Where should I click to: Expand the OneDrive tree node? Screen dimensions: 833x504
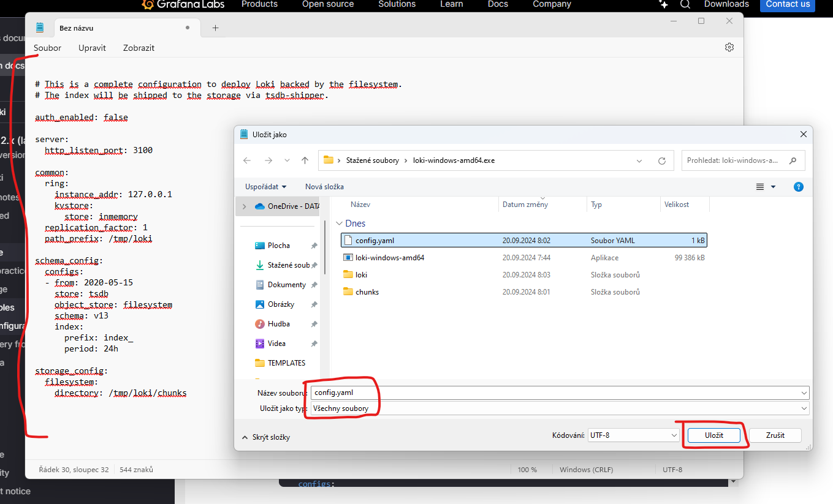point(245,206)
